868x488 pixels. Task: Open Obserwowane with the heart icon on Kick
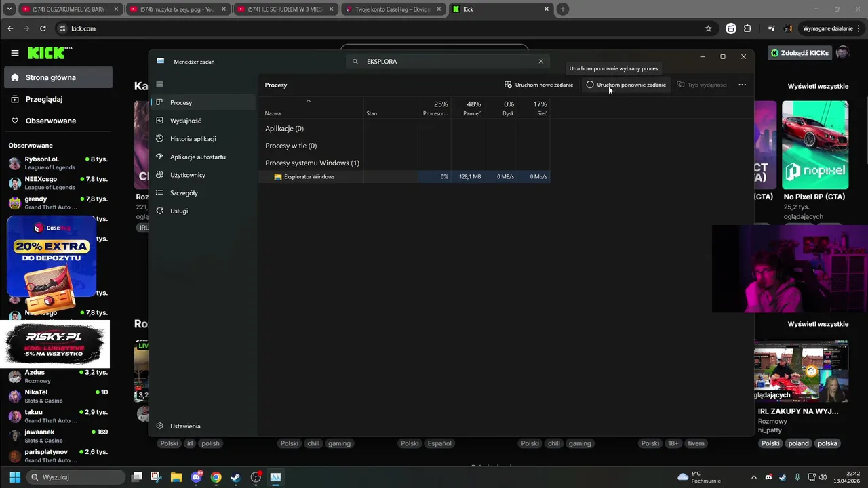[58, 121]
